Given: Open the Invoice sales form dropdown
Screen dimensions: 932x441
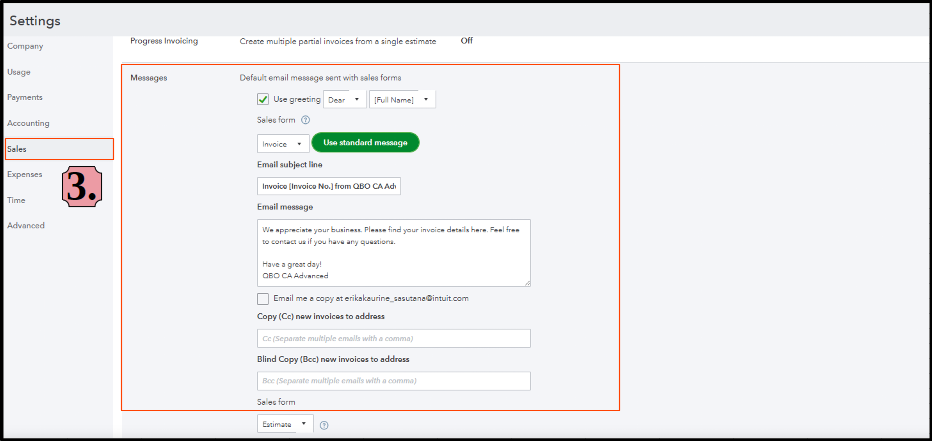Looking at the screenshot, I should click(x=284, y=144).
